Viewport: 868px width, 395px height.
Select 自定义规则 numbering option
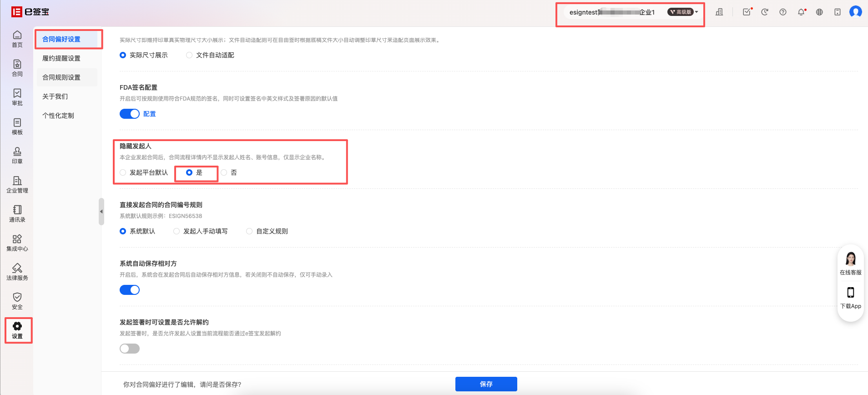click(x=249, y=231)
